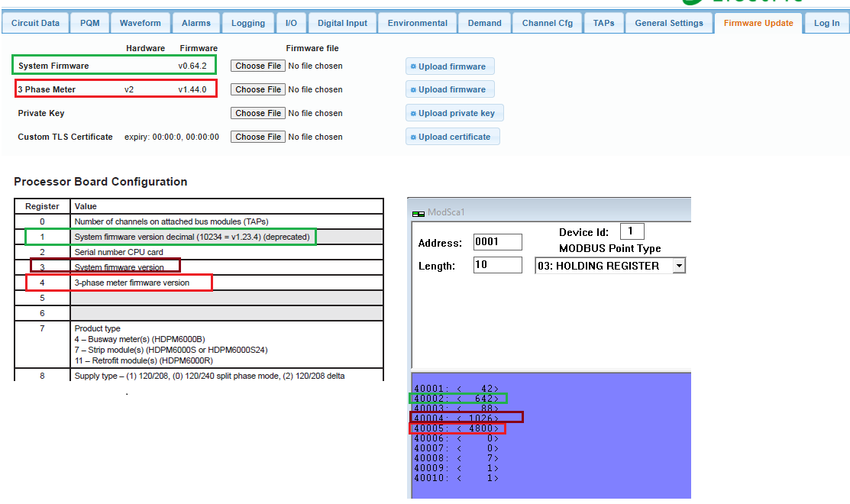Click register 40010 value 1
Screen dimensions: 850x504
[491, 478]
